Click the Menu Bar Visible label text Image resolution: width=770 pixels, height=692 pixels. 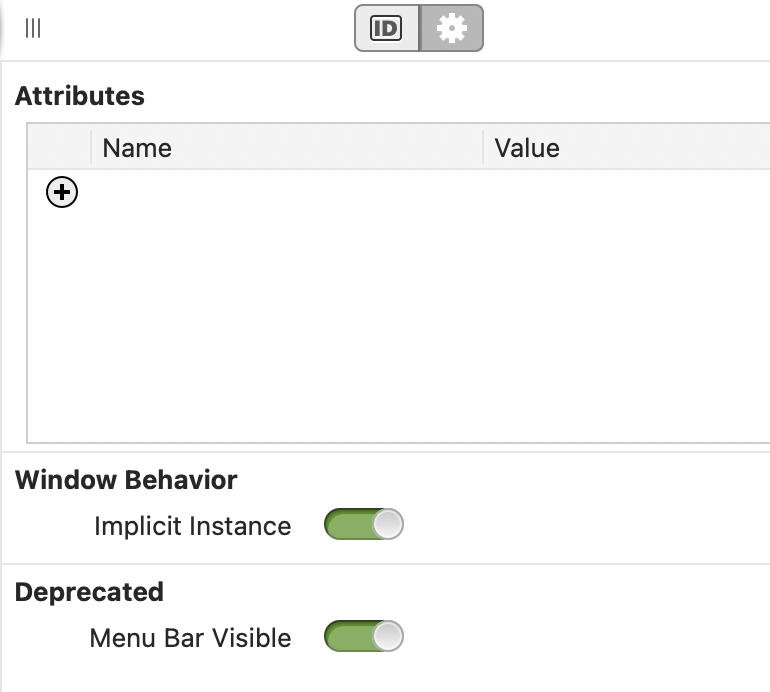[x=190, y=638]
